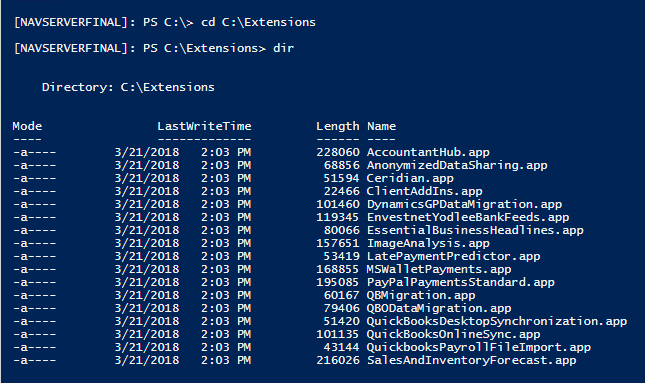Click the SalesAndInventoryForecast.app file name

pyautogui.click(x=471, y=360)
